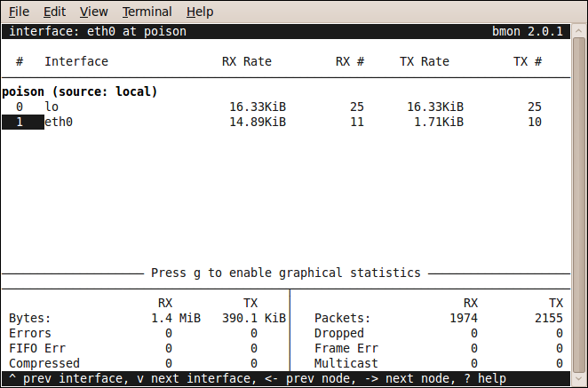The image size is (588, 388).
Task: Click the 'bmon 2.0.1' version label
Action: point(528,31)
